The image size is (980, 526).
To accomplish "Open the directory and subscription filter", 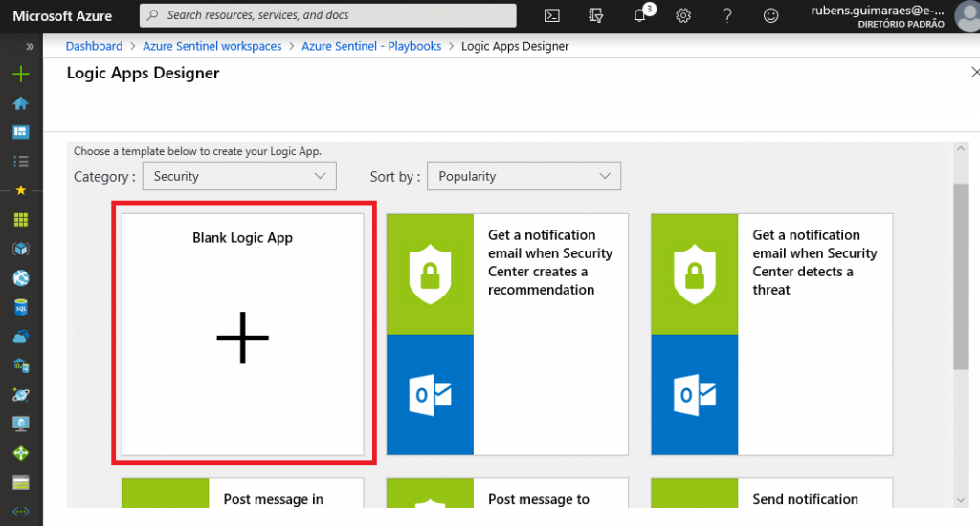I will (x=595, y=15).
